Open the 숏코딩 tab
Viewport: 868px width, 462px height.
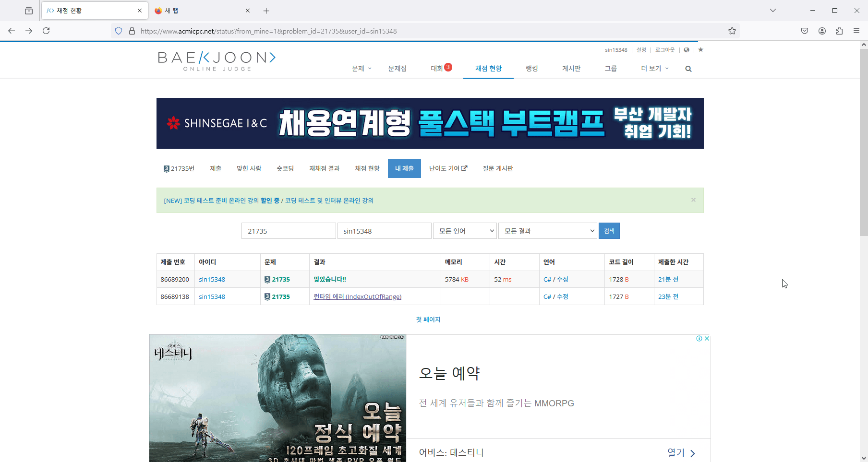tap(285, 168)
